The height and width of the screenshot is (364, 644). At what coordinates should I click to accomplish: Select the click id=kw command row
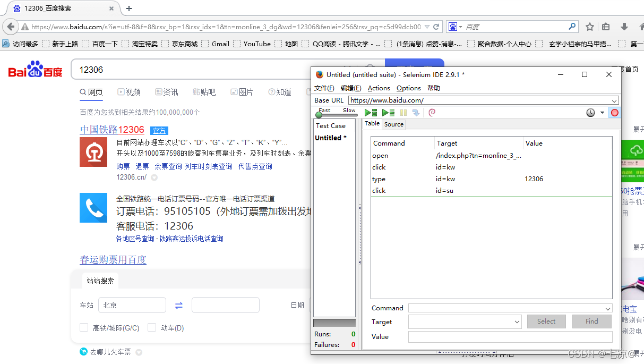click(x=491, y=167)
